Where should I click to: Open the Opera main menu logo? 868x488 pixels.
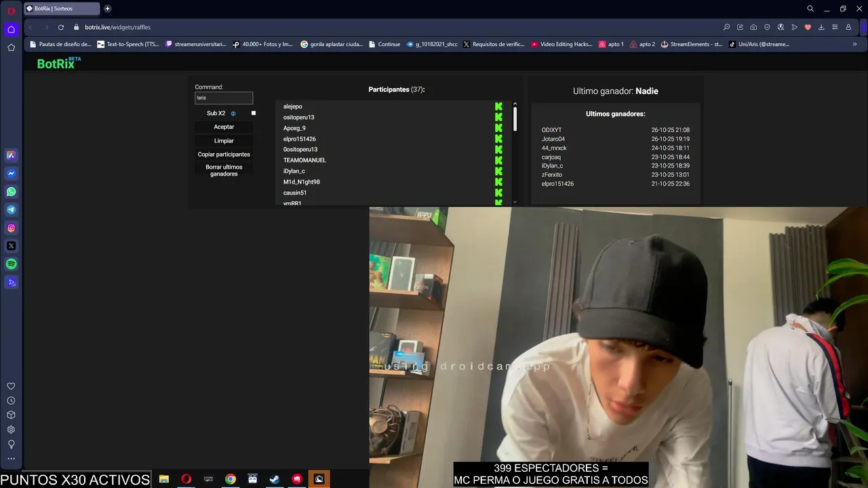click(11, 11)
